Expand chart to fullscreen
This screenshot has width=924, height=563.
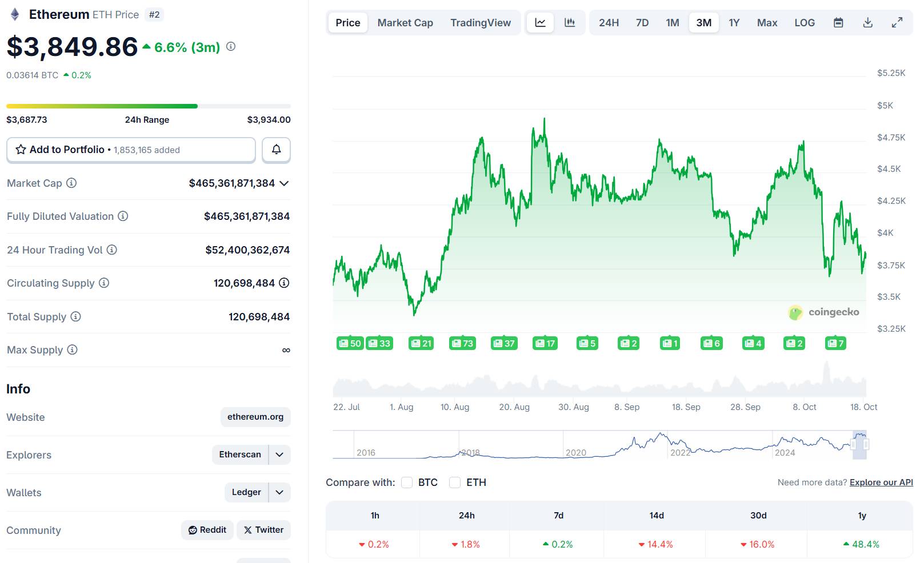[897, 23]
